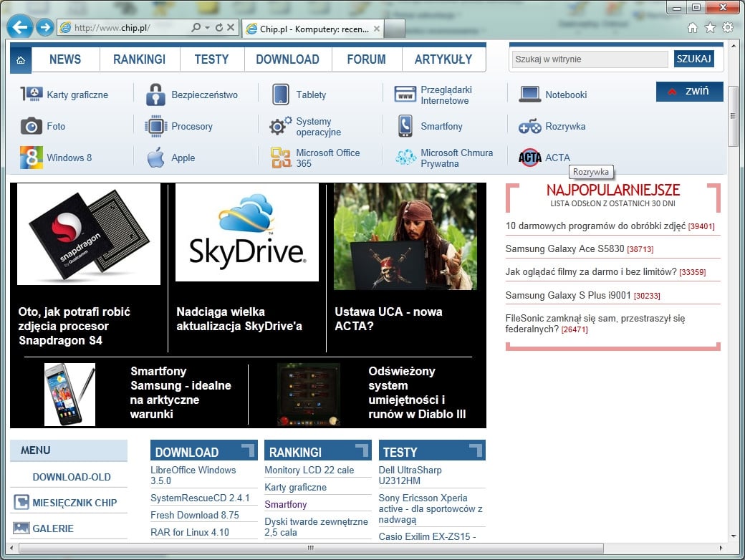Open Favorites via the star icon
Image resolution: width=745 pixels, height=560 pixels.
[709, 26]
